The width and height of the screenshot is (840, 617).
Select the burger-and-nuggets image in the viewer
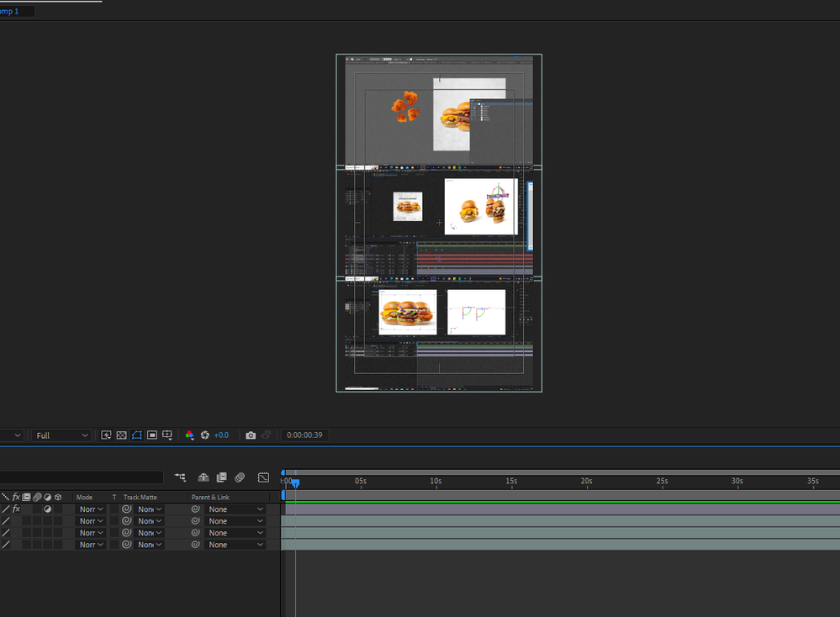click(x=439, y=111)
